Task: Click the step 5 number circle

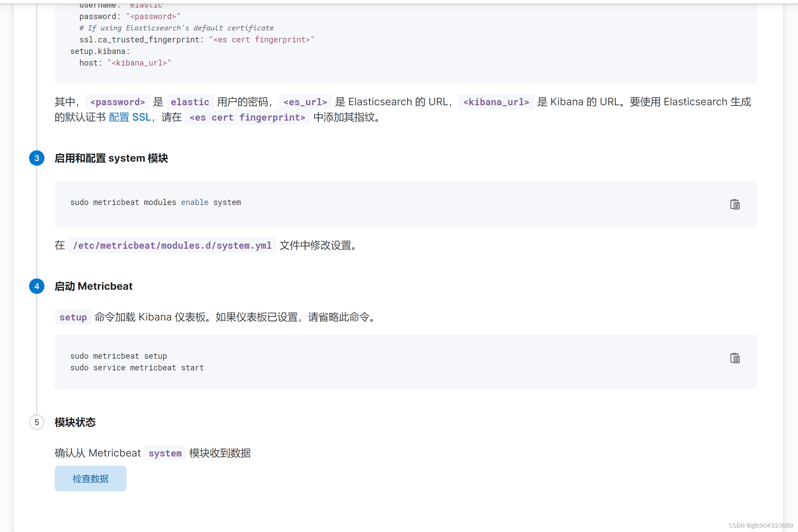Action: (x=37, y=422)
